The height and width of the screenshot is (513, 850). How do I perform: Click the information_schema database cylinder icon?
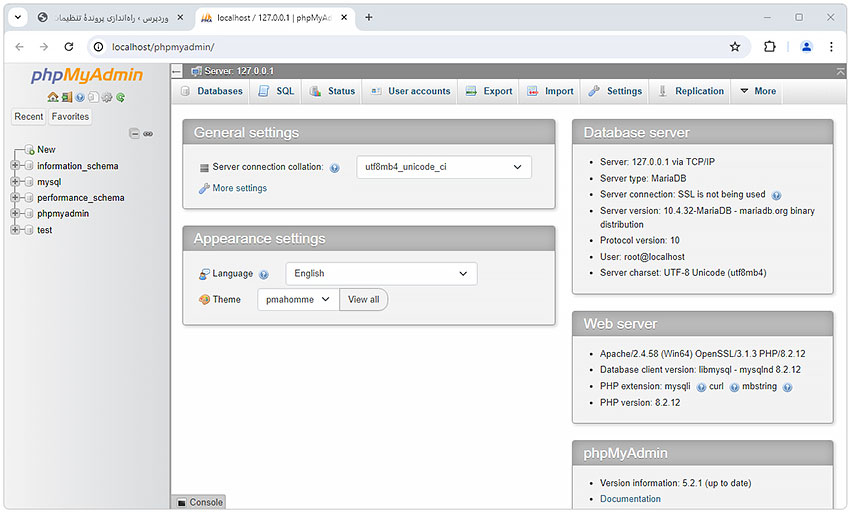coord(29,166)
